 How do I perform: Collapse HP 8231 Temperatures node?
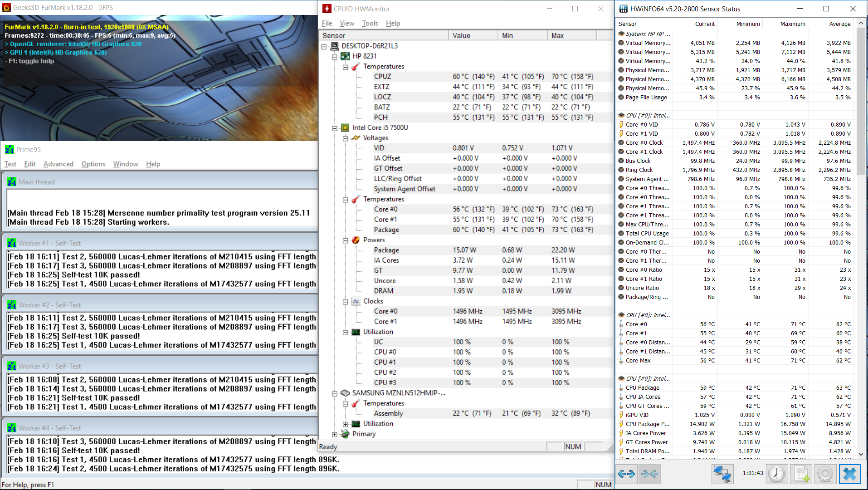click(346, 67)
